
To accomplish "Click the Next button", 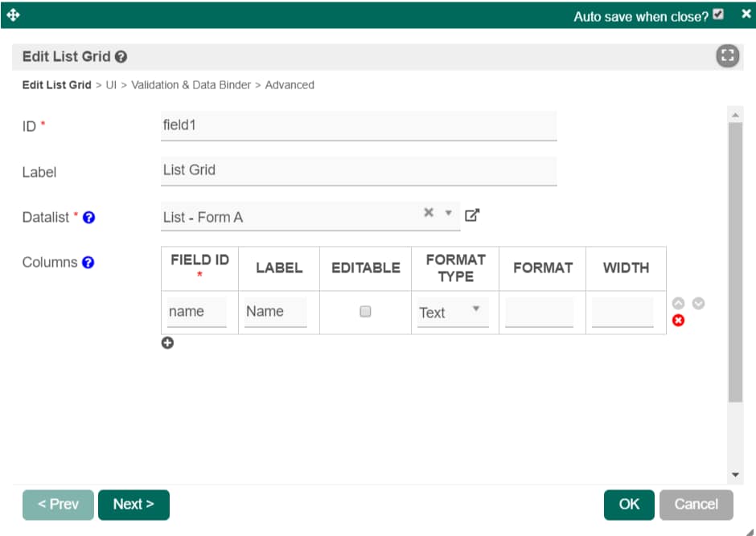I will (134, 505).
